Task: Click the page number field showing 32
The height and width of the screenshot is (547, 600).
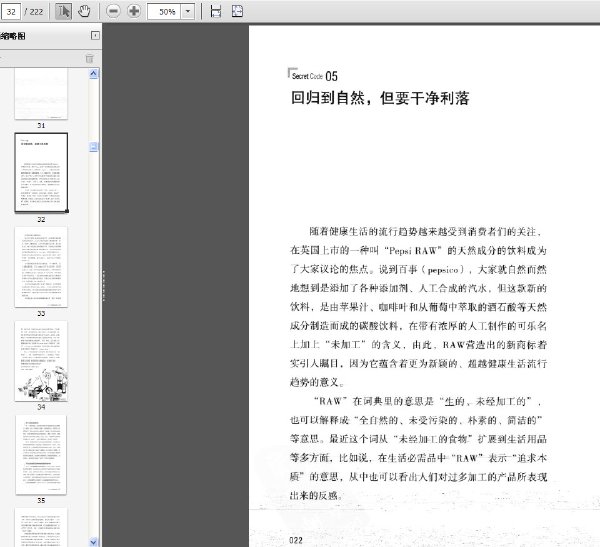Action: pyautogui.click(x=11, y=11)
